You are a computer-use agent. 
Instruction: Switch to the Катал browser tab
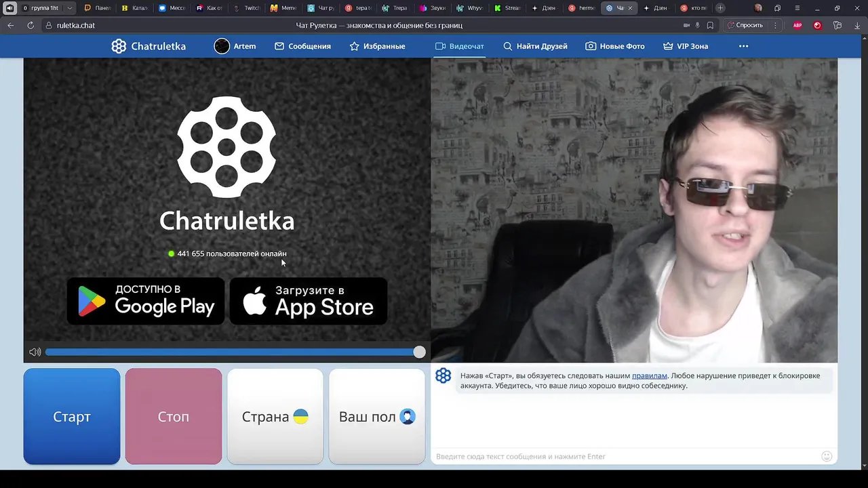[134, 8]
